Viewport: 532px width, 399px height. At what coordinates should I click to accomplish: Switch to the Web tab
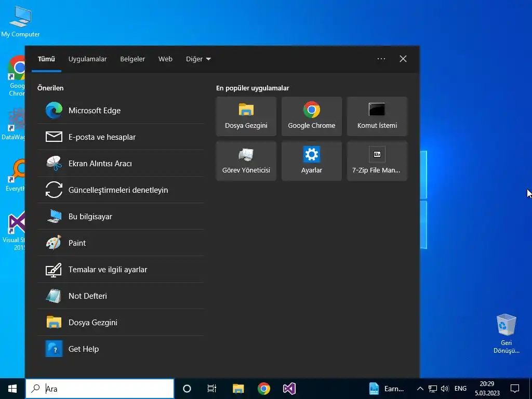pos(165,59)
